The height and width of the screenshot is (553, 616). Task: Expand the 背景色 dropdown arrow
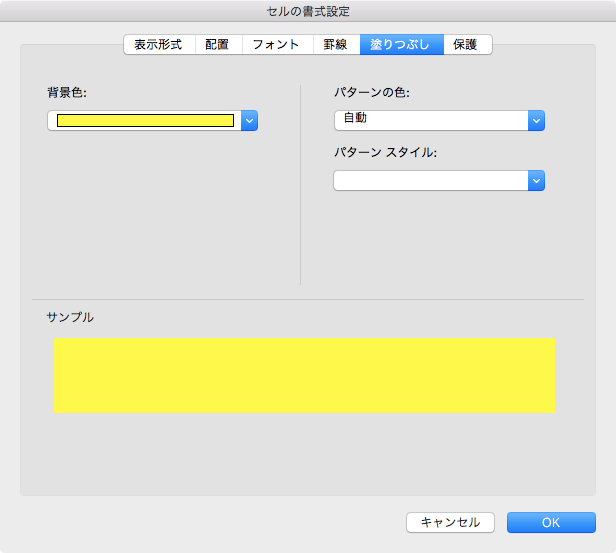250,121
